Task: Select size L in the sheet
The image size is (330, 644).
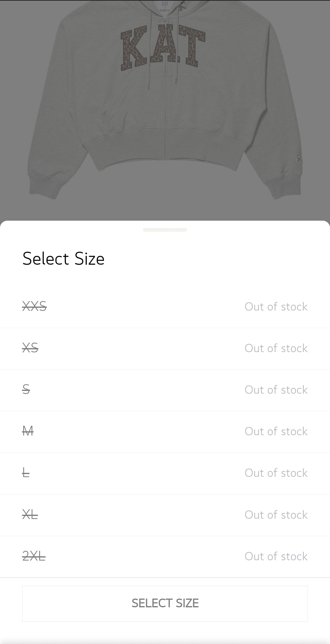Action: (x=26, y=473)
